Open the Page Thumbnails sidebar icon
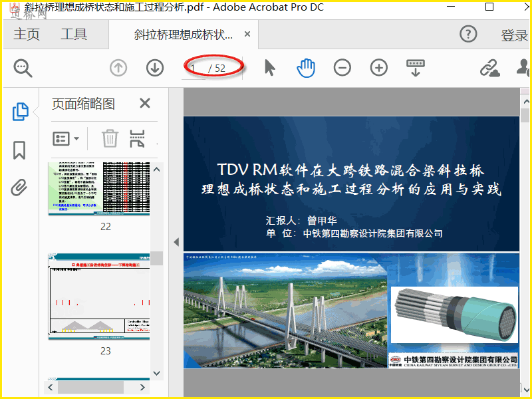 point(21,111)
